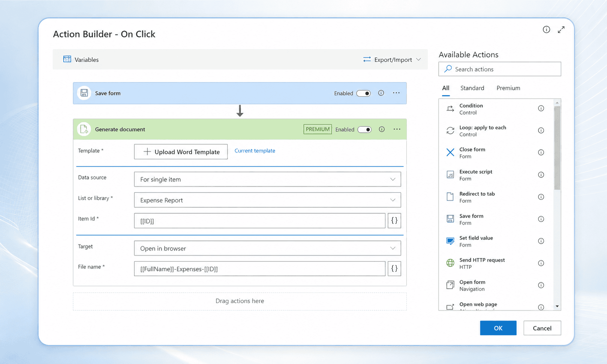Viewport: 607px width, 364px height.
Task: Insert variable into File name field
Action: [394, 269]
